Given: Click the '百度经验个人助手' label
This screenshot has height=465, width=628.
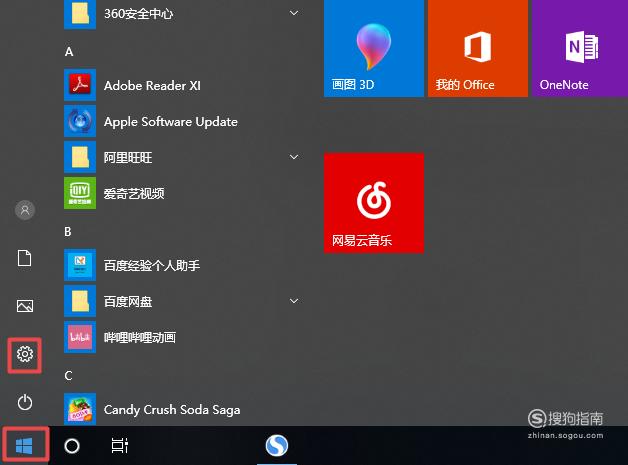Looking at the screenshot, I should pos(152,265).
